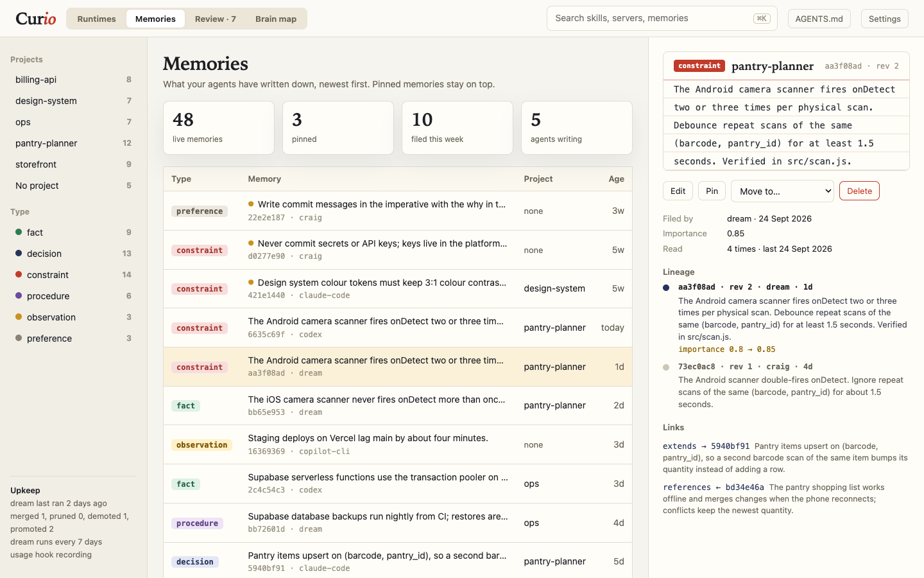Open memory d0277e90 about committing secrets
924x578 pixels.
click(398, 250)
